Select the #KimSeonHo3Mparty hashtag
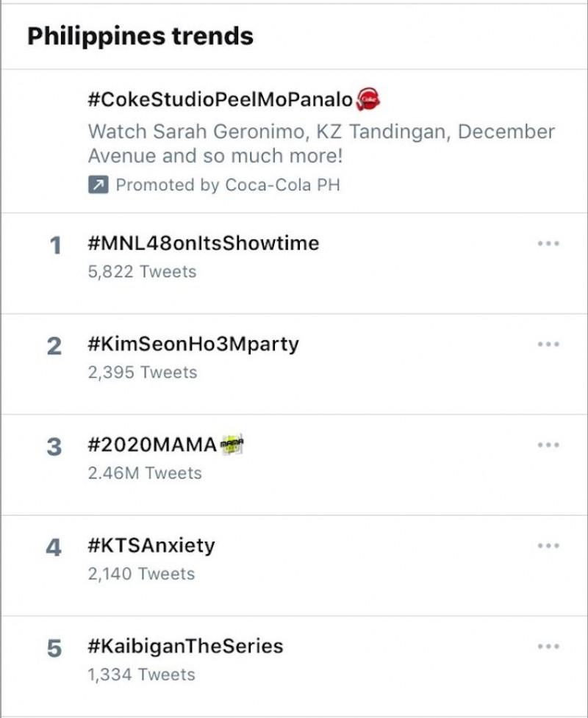 193,344
